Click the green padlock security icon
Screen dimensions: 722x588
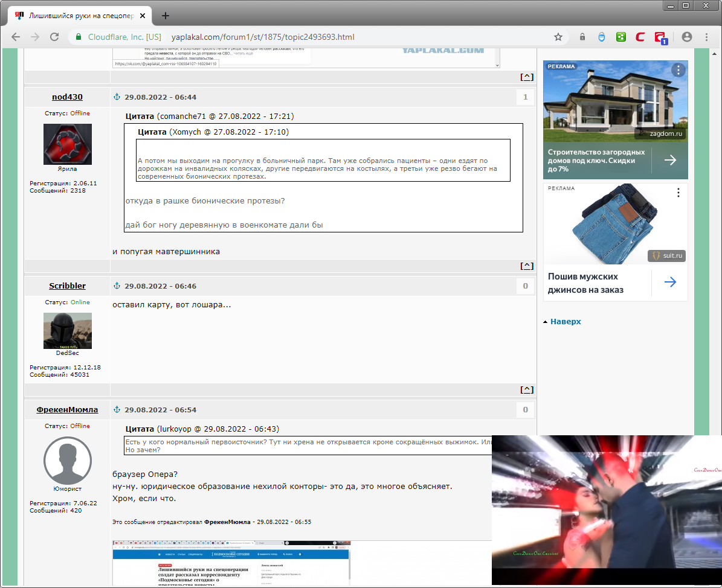79,37
